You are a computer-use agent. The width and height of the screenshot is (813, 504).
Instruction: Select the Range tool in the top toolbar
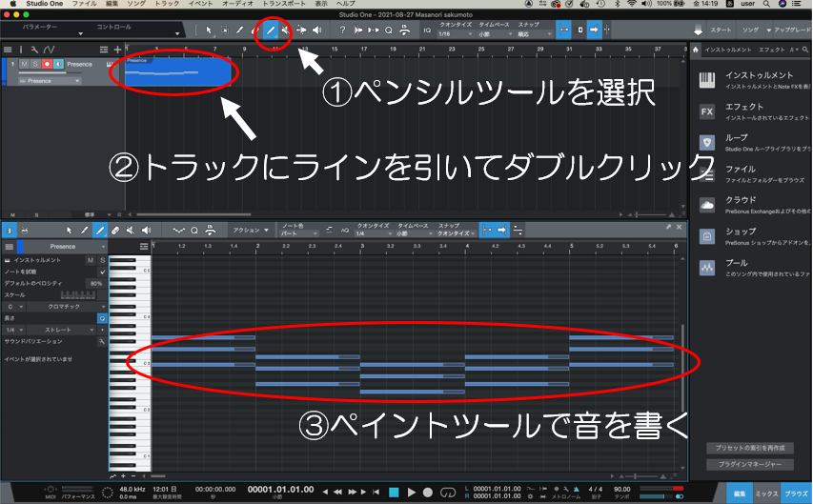click(225, 30)
